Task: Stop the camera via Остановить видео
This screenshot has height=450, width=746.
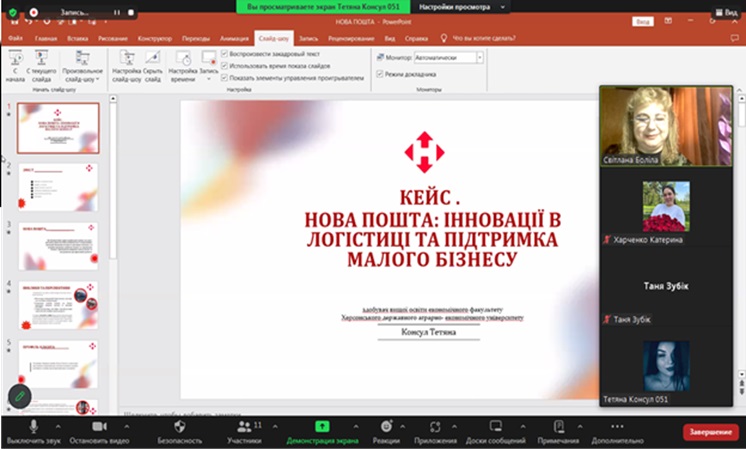Action: tap(99, 432)
